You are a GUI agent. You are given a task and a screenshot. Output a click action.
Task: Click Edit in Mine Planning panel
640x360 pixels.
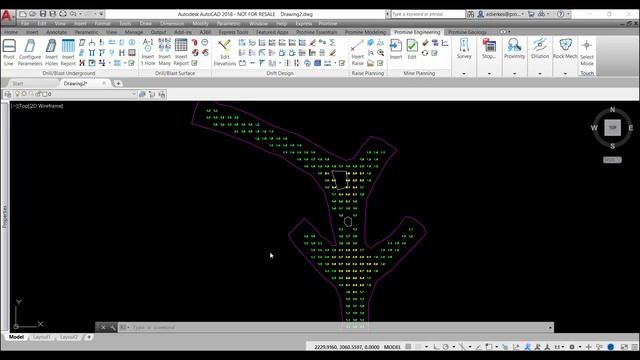pyautogui.click(x=411, y=49)
